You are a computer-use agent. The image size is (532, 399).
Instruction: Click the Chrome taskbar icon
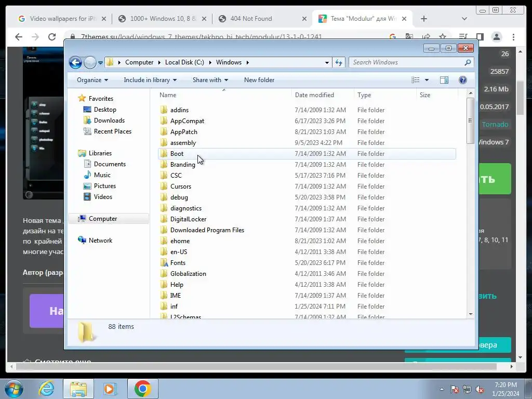[142, 389]
